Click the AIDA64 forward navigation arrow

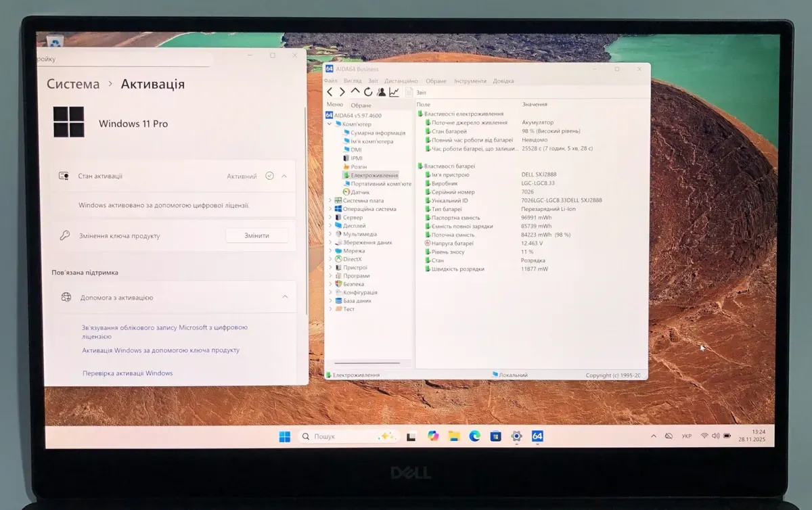342,92
